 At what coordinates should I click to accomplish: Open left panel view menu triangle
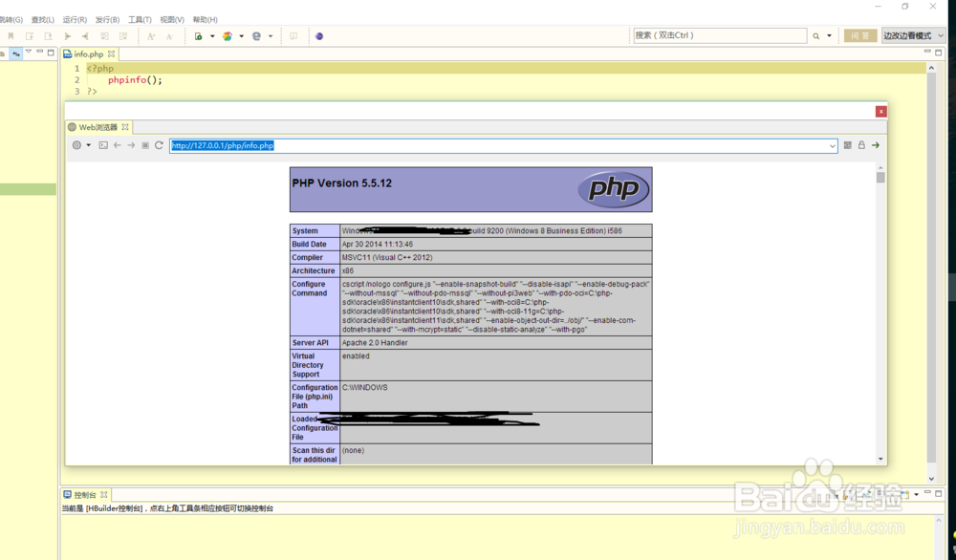28,53
